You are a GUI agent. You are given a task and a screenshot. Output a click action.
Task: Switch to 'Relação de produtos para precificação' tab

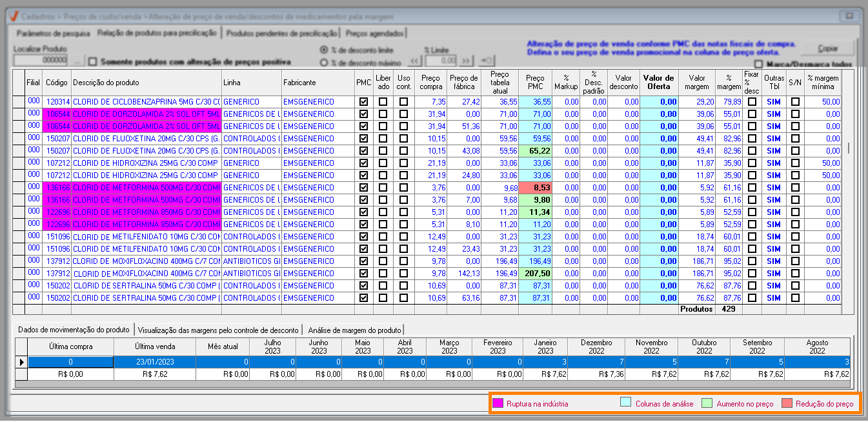point(156,32)
